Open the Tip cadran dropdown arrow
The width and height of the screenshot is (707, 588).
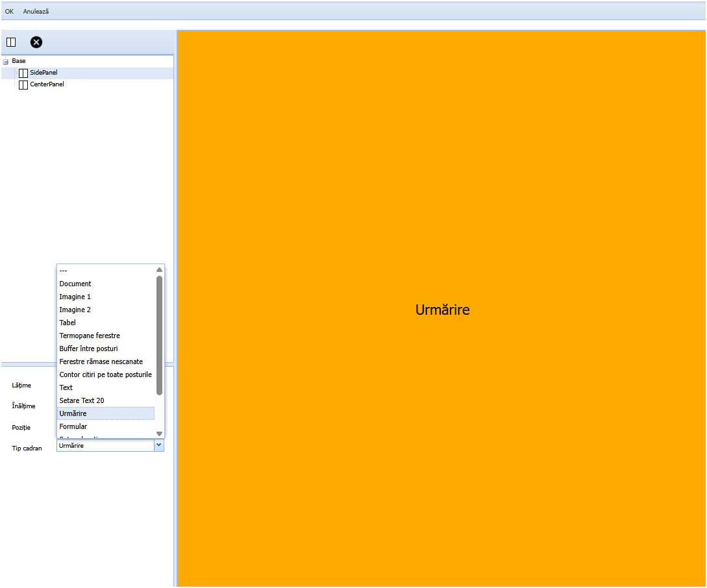(x=158, y=445)
